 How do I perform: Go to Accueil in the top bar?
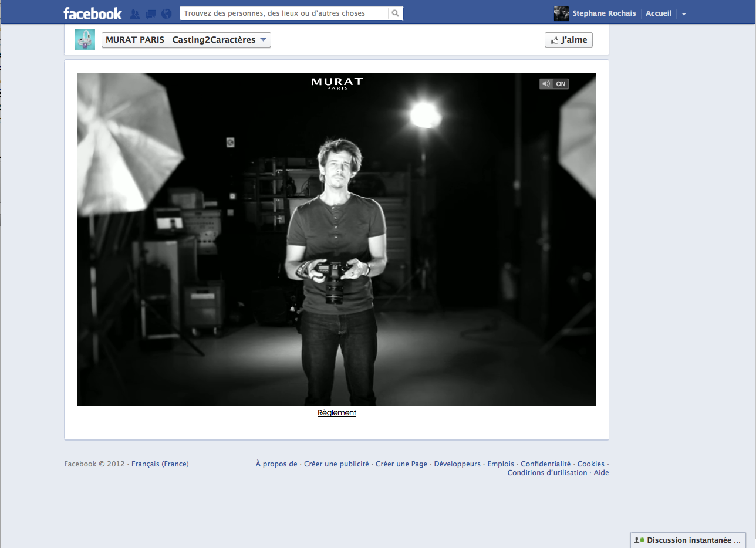coord(659,13)
